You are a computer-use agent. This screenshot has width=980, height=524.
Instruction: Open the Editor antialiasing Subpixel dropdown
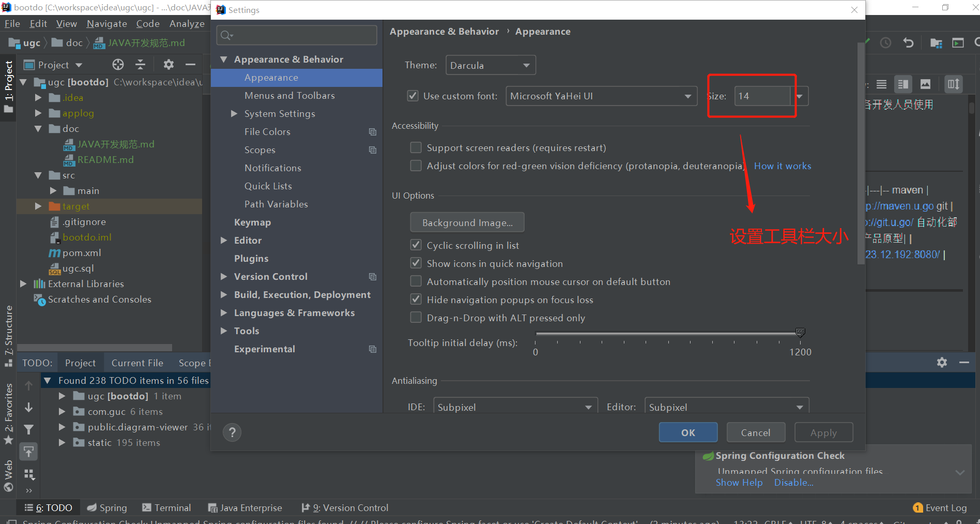[x=727, y=407]
